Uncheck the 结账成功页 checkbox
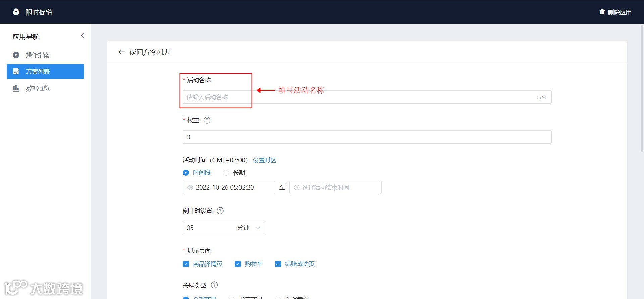This screenshot has height=299, width=644. click(278, 264)
